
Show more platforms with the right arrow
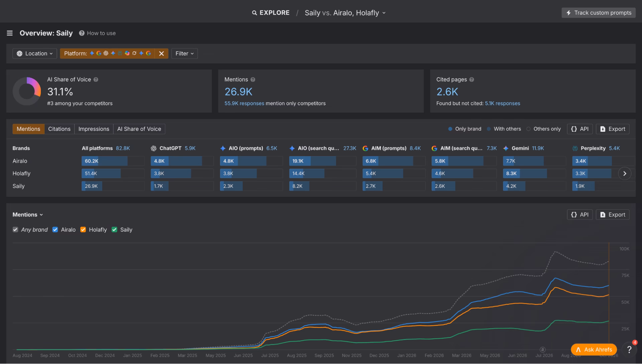[625, 174]
